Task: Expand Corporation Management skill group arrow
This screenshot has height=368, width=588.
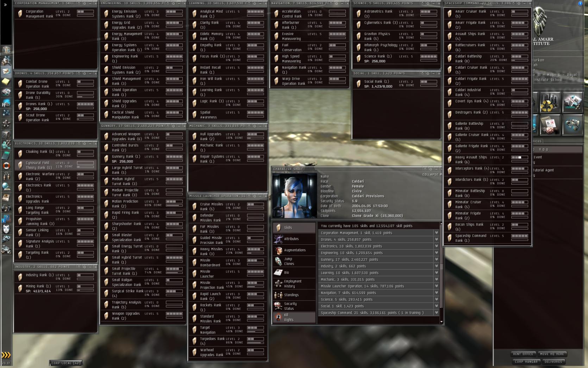Action: (x=437, y=233)
